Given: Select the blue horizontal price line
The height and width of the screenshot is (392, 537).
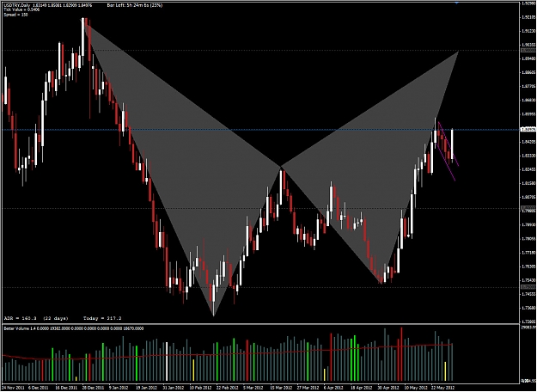Looking at the screenshot, I should click(x=260, y=130).
